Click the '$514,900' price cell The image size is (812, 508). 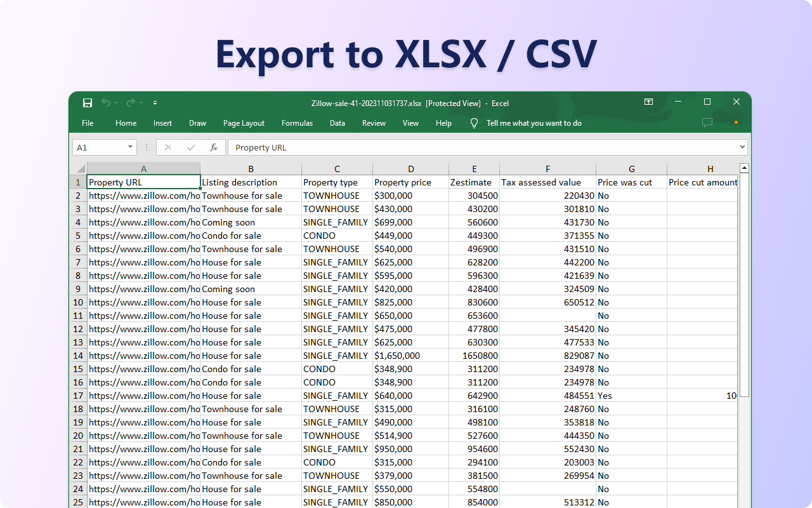[411, 436]
